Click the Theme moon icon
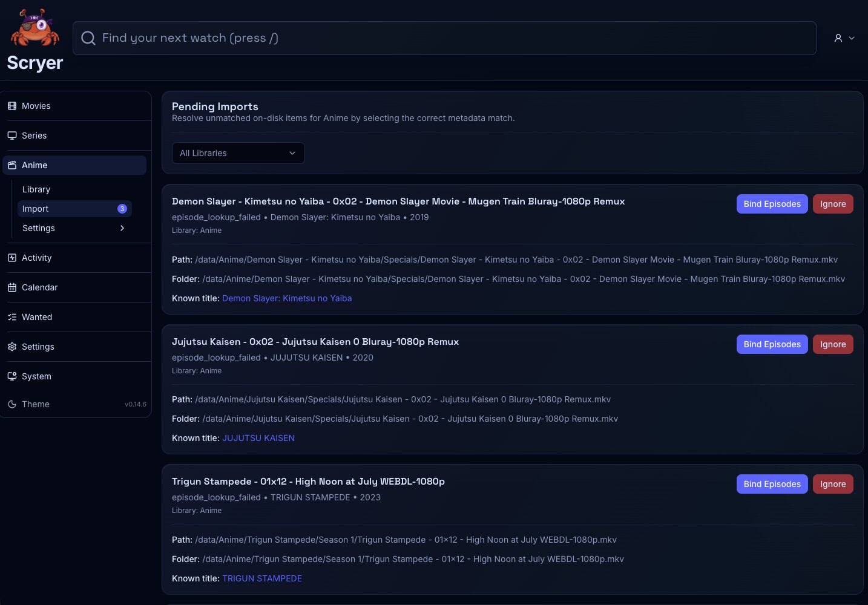 pos(12,404)
